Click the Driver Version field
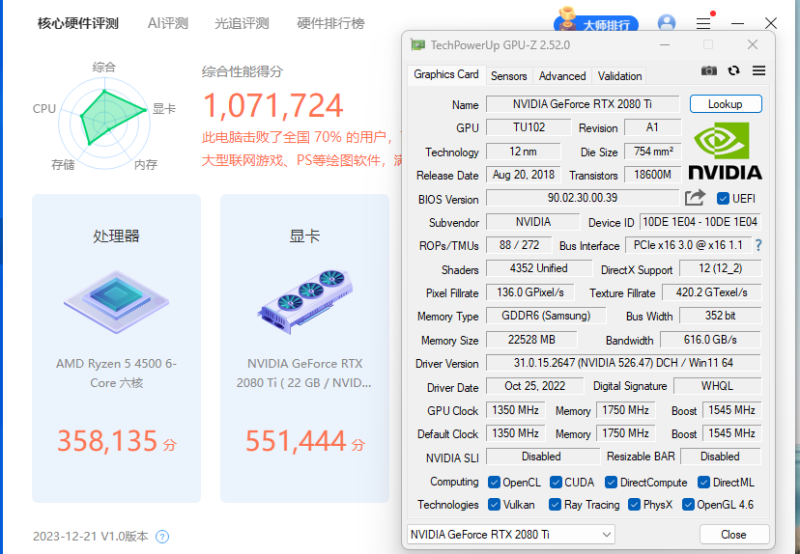The height and width of the screenshot is (554, 800). point(623,363)
